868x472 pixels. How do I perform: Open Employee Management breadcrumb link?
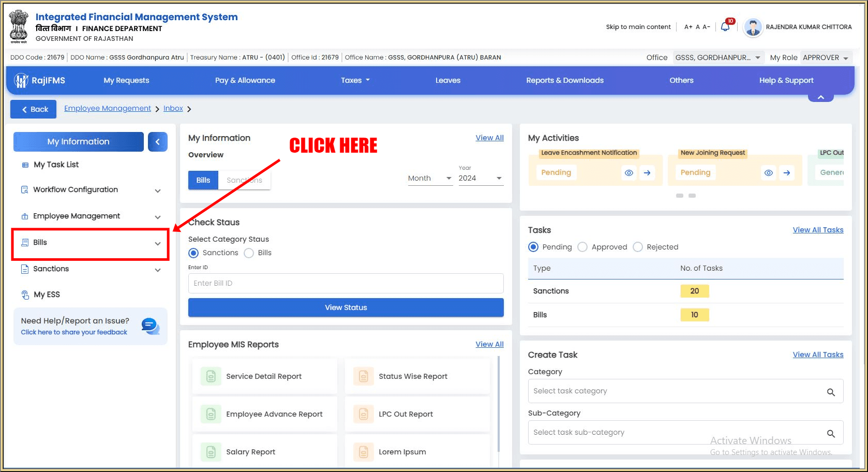tap(108, 108)
